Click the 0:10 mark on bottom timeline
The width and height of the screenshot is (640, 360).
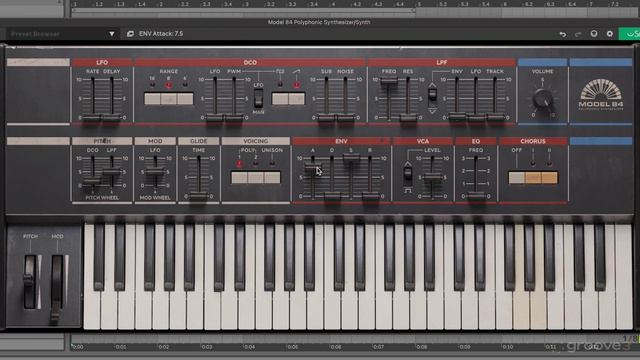(508, 347)
